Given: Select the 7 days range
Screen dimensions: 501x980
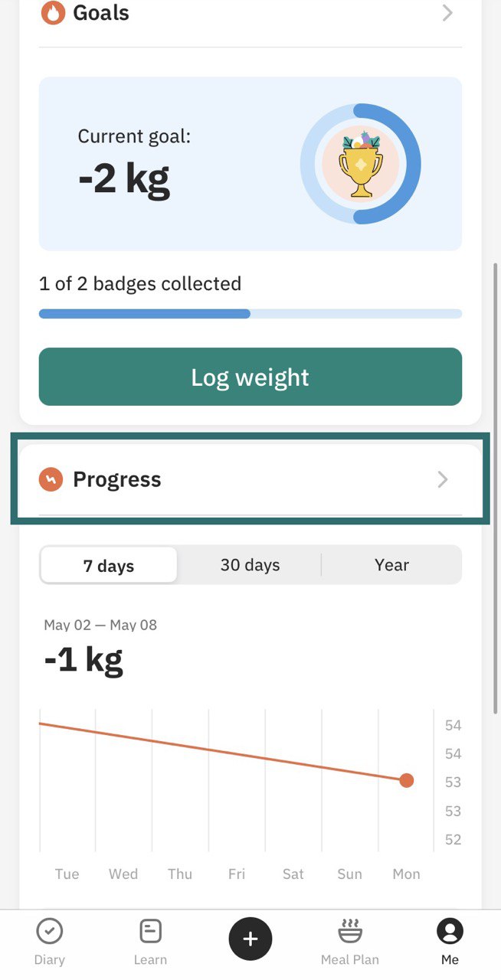Looking at the screenshot, I should (109, 566).
